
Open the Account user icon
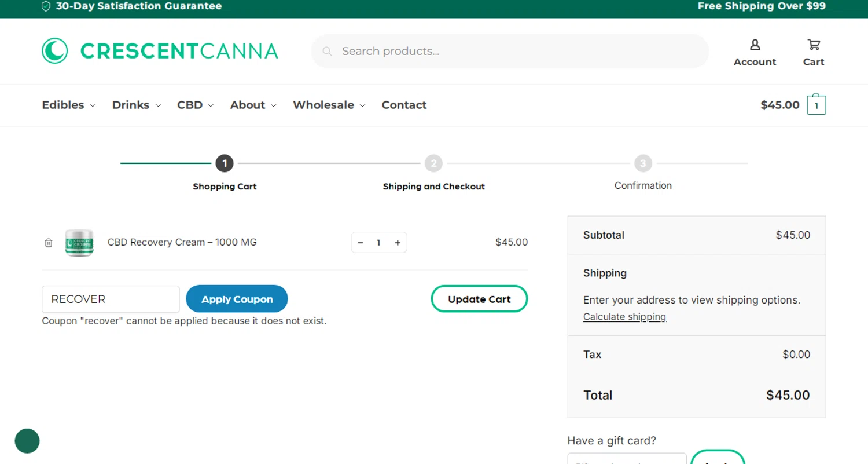pos(755,45)
